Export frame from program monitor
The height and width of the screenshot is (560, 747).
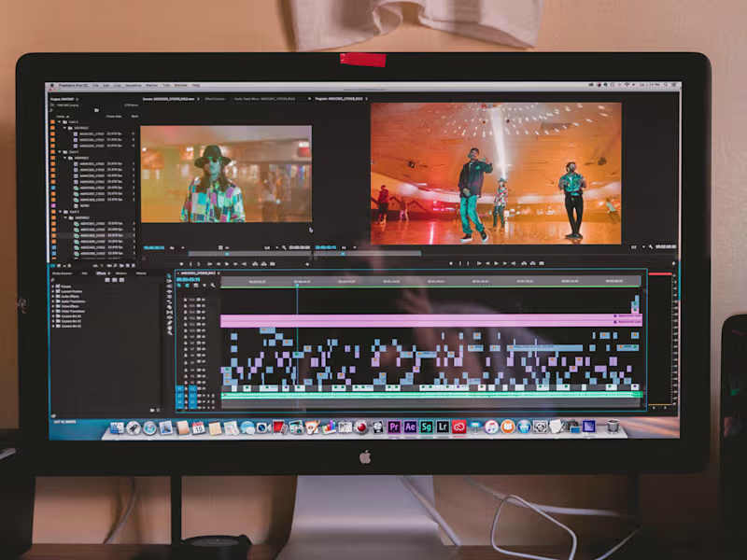[x=542, y=263]
